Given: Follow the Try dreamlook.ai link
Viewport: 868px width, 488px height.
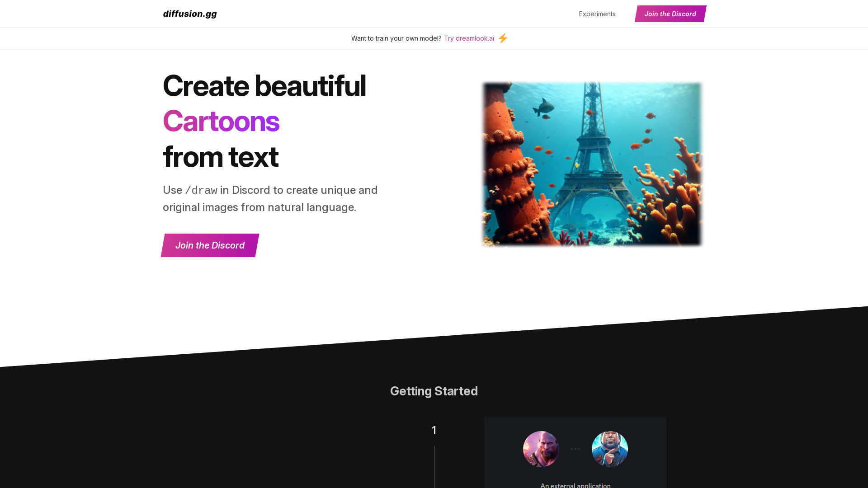Looking at the screenshot, I should 469,38.
